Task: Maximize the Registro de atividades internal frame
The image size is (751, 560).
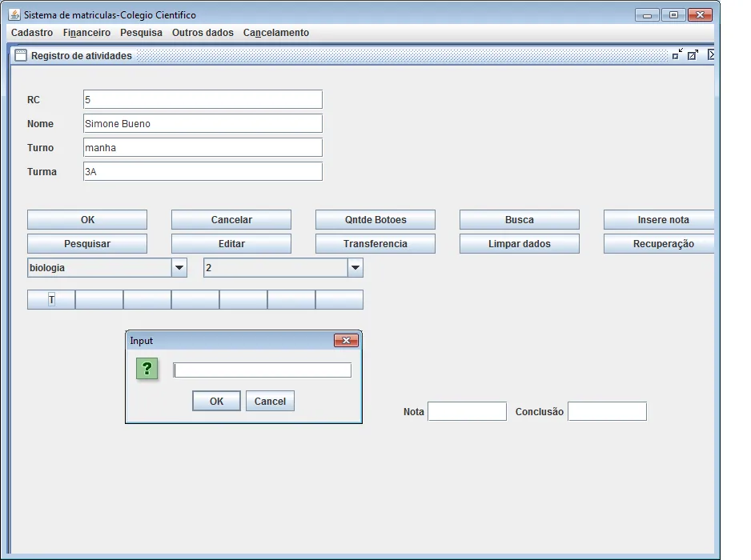Action: 693,54
